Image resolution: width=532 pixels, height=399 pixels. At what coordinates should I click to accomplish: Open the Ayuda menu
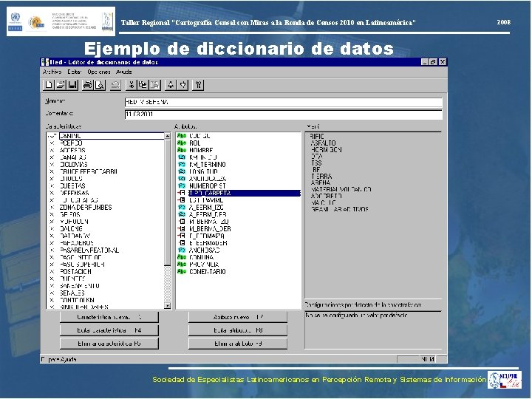(x=124, y=72)
